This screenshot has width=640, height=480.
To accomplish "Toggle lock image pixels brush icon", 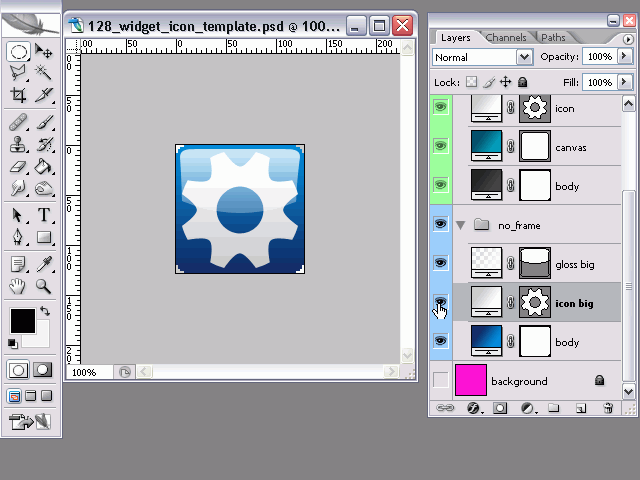I will click(489, 82).
